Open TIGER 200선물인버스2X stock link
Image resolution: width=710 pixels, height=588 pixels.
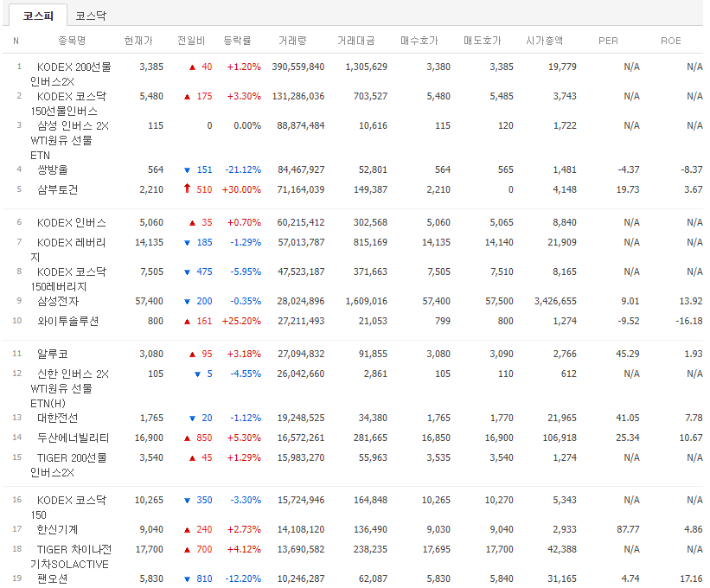pos(69,465)
